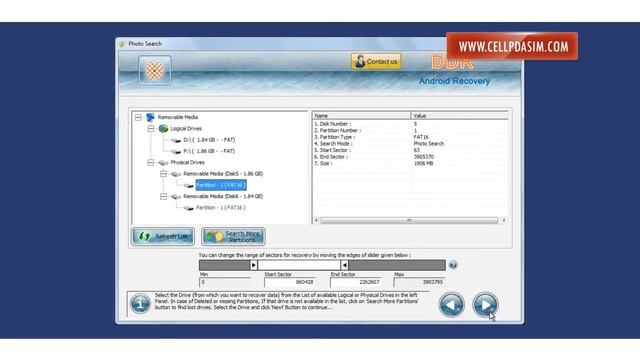Click the Refresh List button
The image size is (640, 360).
point(162,236)
